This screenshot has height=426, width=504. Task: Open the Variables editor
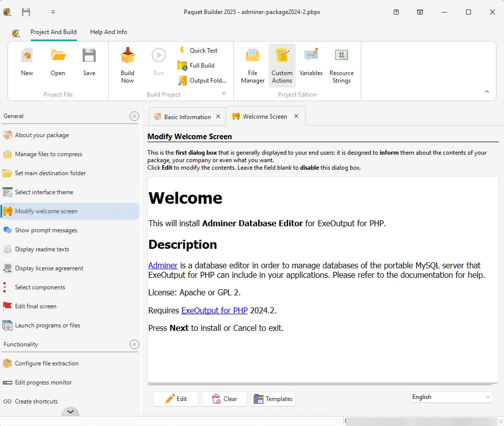pyautogui.click(x=311, y=65)
